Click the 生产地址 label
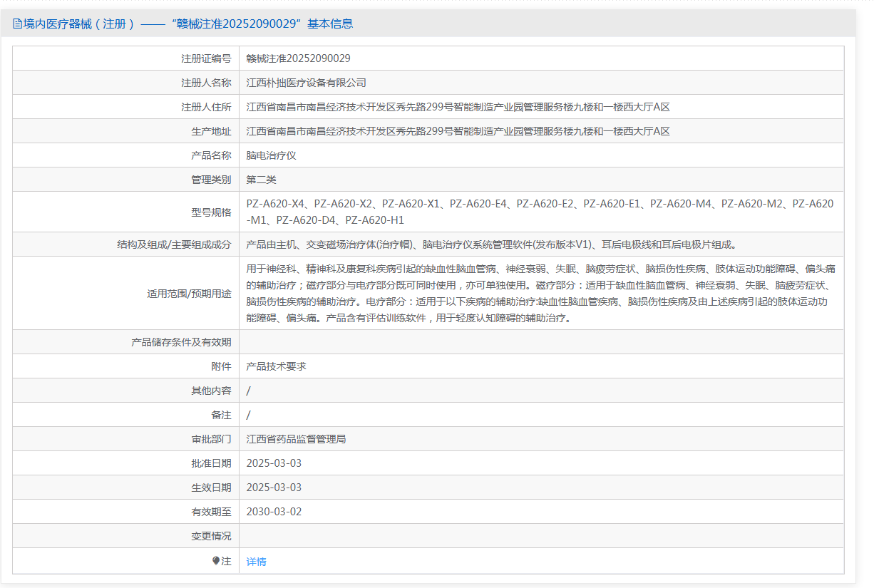The height and width of the screenshot is (588, 874). [x=211, y=131]
